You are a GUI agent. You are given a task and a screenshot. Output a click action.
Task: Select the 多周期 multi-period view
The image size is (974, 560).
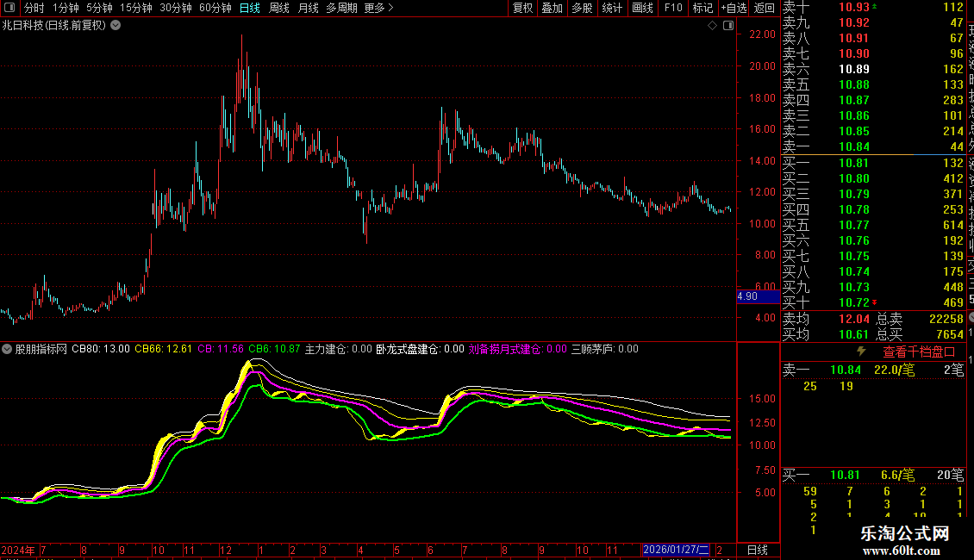[342, 8]
